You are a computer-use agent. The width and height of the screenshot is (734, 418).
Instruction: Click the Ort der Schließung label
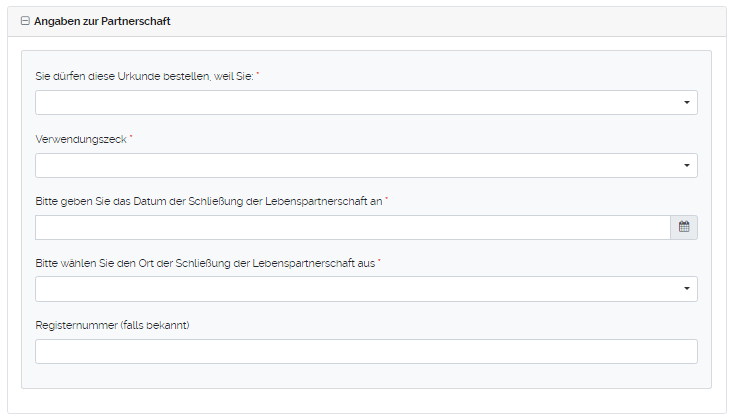(x=205, y=263)
